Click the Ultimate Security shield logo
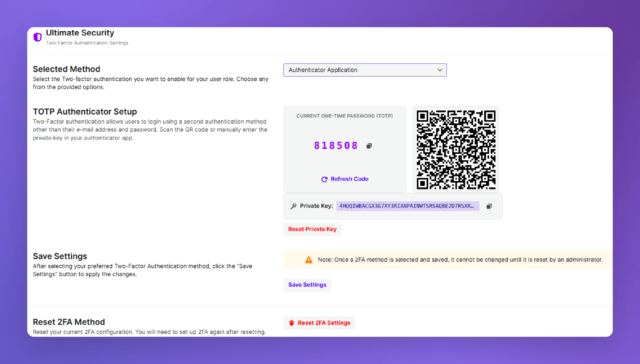 click(37, 37)
